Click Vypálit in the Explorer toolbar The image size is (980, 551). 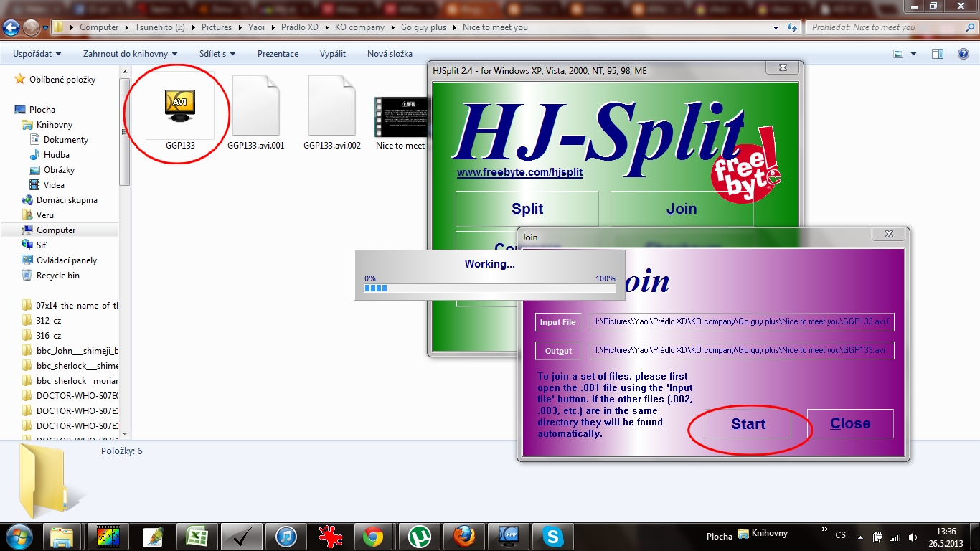(333, 54)
